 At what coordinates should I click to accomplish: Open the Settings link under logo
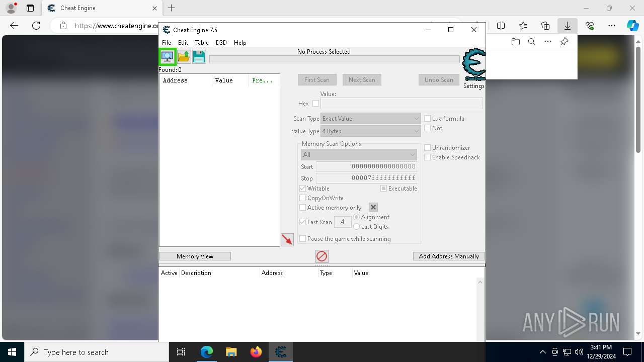[x=474, y=86]
